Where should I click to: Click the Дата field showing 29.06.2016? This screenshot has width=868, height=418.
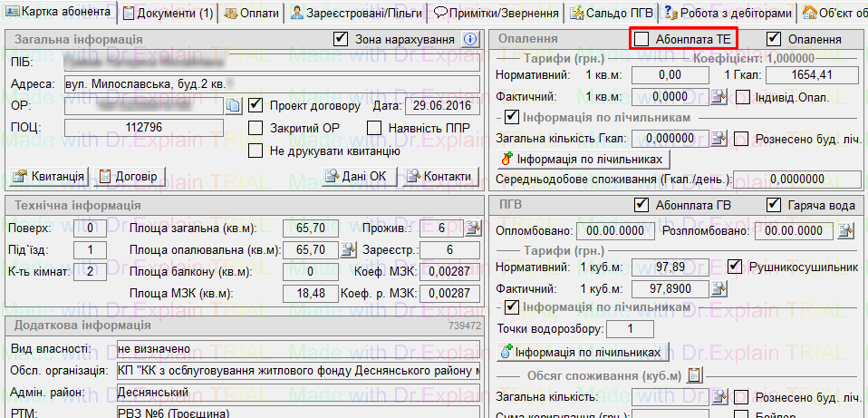439,106
